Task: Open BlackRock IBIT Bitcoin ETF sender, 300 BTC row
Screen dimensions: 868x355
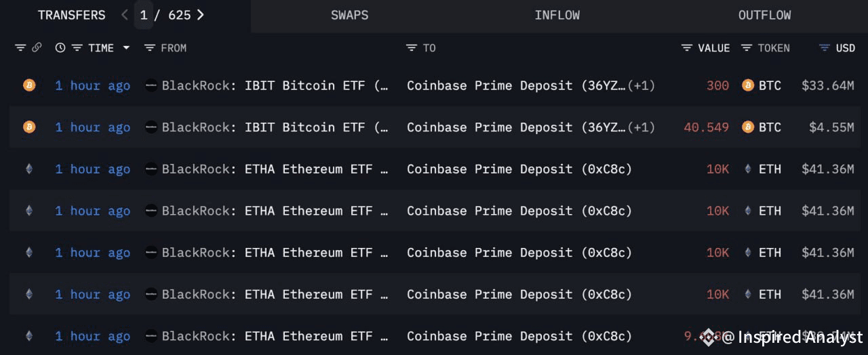Action: pos(275,85)
